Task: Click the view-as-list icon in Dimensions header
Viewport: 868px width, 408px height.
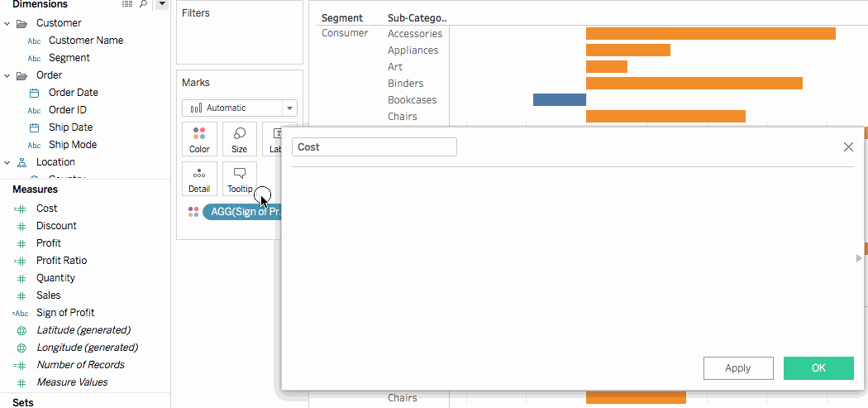Action: pyautogui.click(x=126, y=5)
